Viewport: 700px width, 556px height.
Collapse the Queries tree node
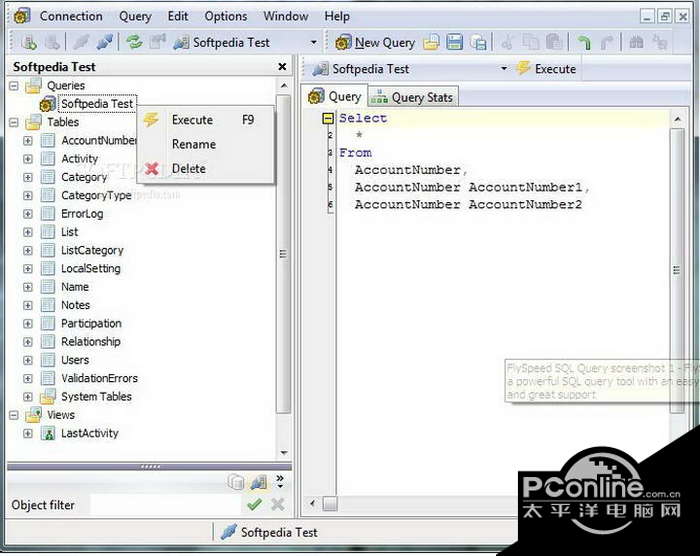click(14, 85)
